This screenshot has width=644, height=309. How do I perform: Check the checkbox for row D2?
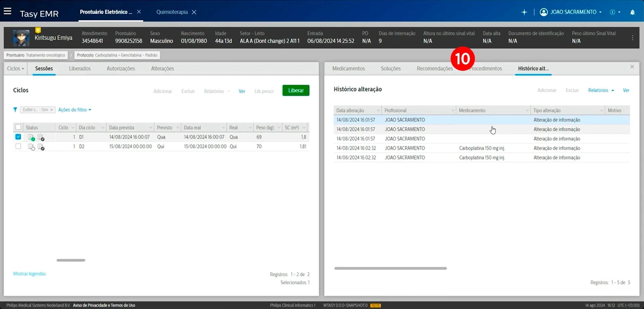[18, 146]
